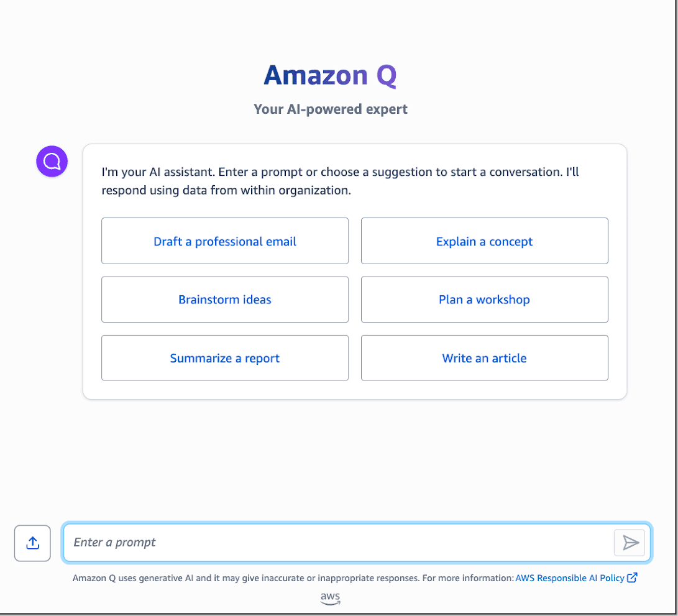
Task: Select the Draft a professional email suggestion
Action: 225,241
